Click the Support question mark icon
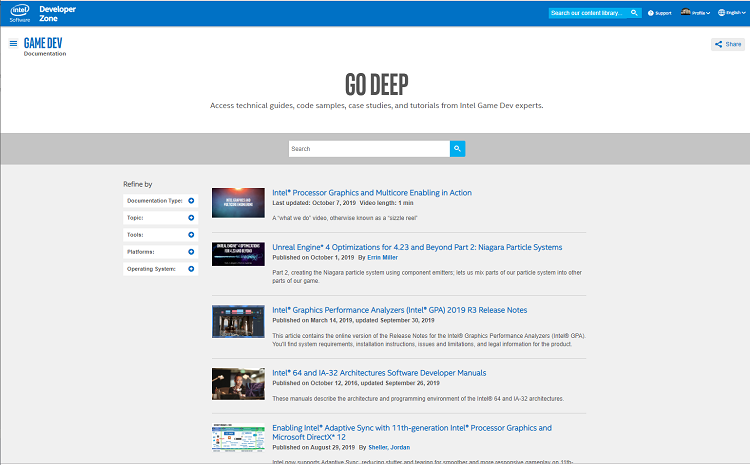The image size is (750, 465). (651, 13)
